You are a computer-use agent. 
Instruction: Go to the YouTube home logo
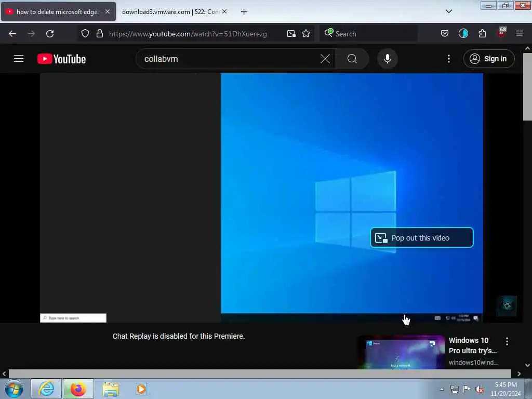(x=61, y=59)
